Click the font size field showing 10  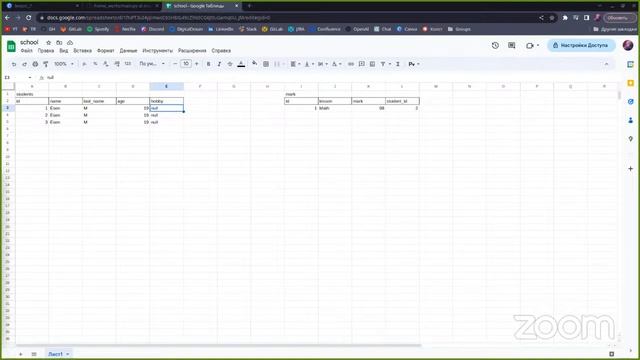[x=186, y=64]
